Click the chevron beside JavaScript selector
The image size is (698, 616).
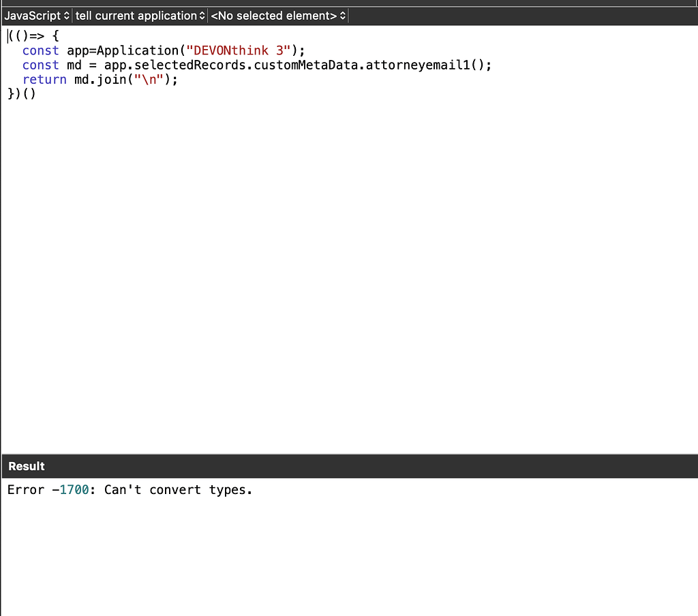pos(66,15)
